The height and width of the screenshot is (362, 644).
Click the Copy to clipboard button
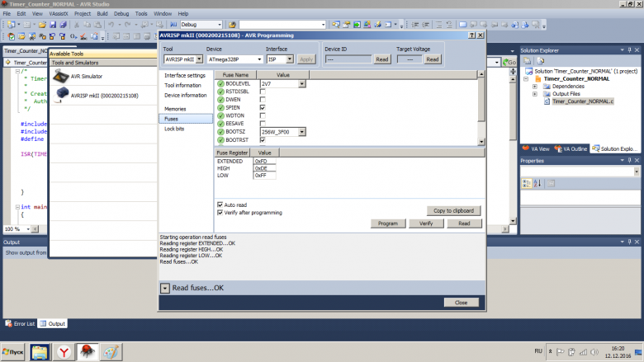pos(454,211)
